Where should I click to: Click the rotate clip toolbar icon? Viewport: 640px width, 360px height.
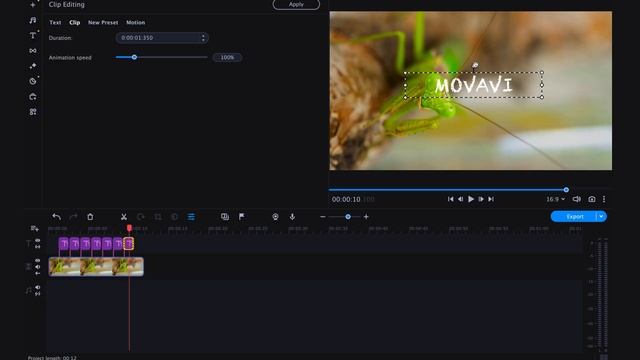141,217
